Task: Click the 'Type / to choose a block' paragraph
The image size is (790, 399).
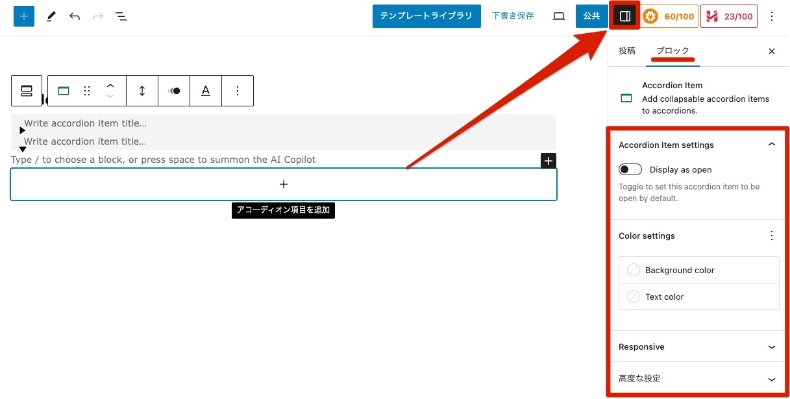Action: point(163,160)
